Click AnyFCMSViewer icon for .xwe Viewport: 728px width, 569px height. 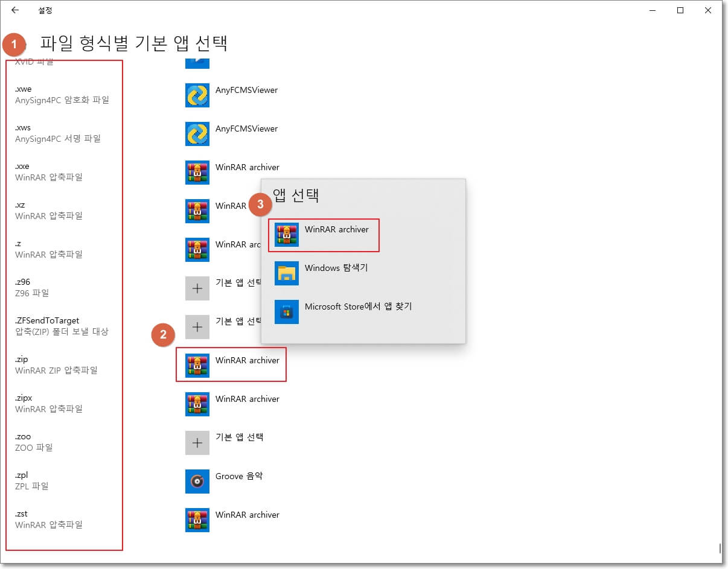point(197,95)
